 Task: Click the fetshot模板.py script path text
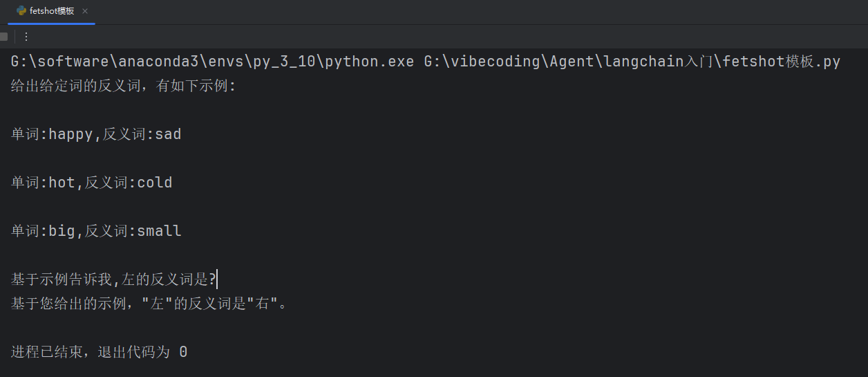(x=632, y=62)
